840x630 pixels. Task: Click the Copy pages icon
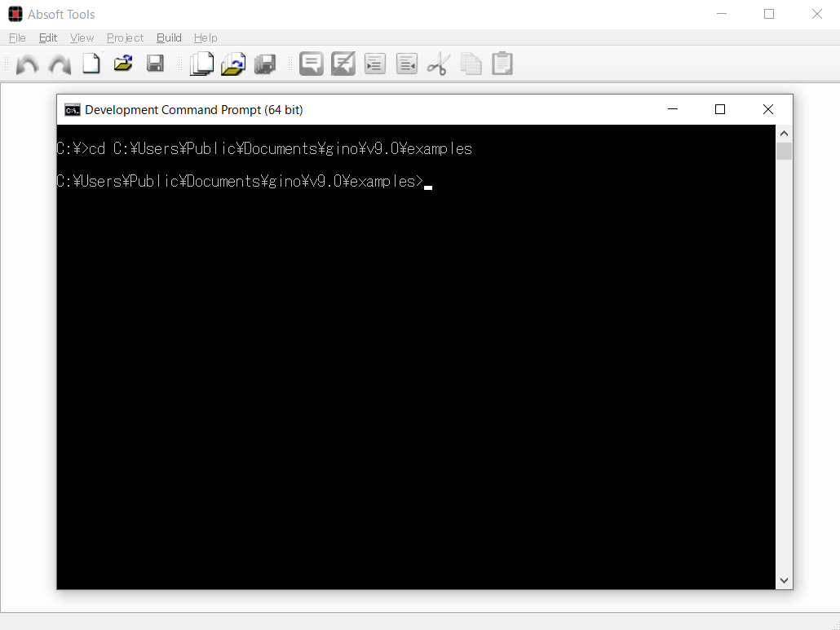(x=471, y=64)
